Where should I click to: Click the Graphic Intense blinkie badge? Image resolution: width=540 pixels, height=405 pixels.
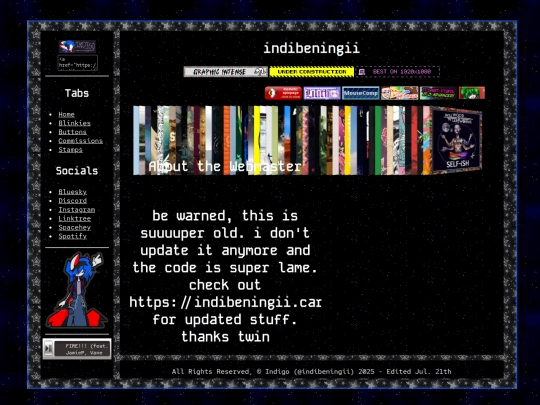(x=225, y=72)
